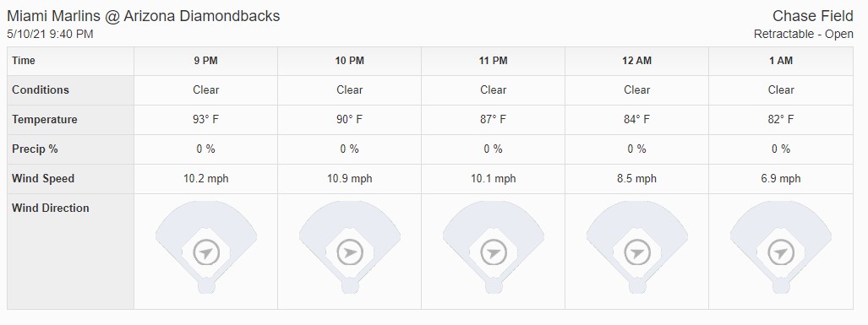Click the 11 PM ballpark outfield diagram
This screenshot has height=325, width=868.
point(494,246)
